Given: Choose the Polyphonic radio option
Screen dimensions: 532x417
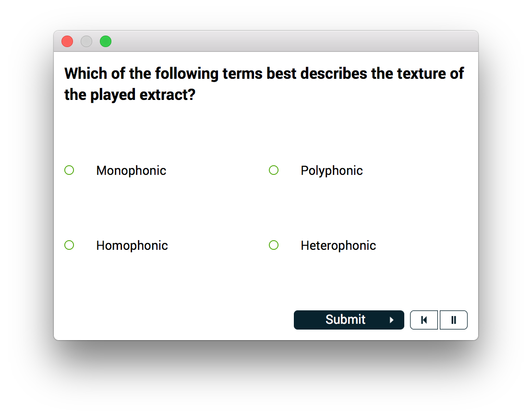Looking at the screenshot, I should (274, 170).
